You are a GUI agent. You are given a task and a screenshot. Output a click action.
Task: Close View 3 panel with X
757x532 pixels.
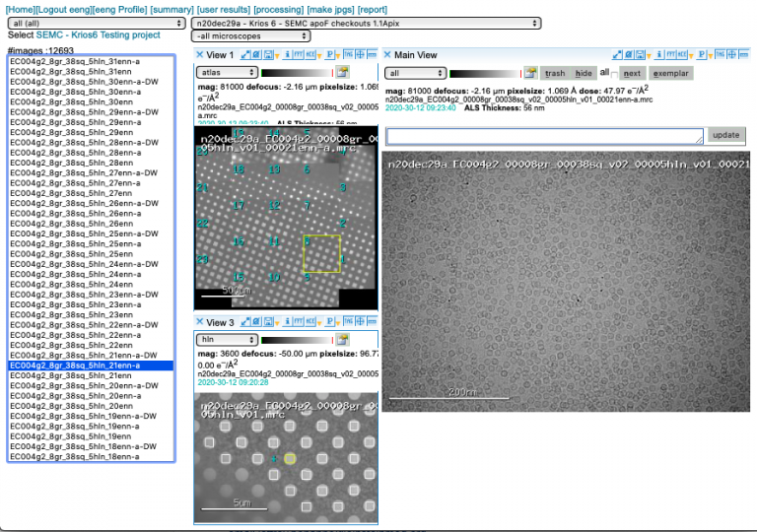[199, 322]
